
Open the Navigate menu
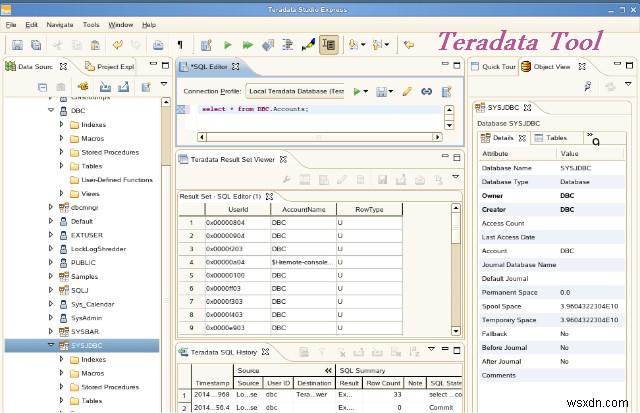[58, 23]
